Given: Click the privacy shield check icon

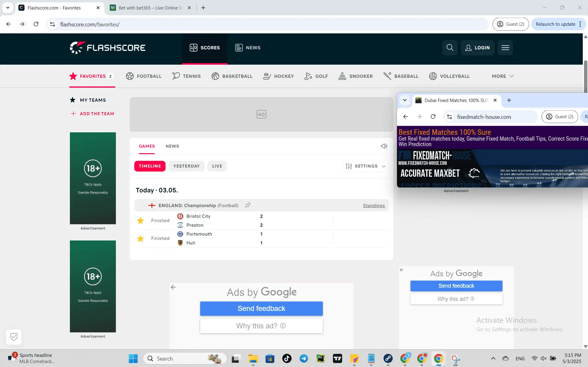Looking at the screenshot, I should tap(14, 337).
